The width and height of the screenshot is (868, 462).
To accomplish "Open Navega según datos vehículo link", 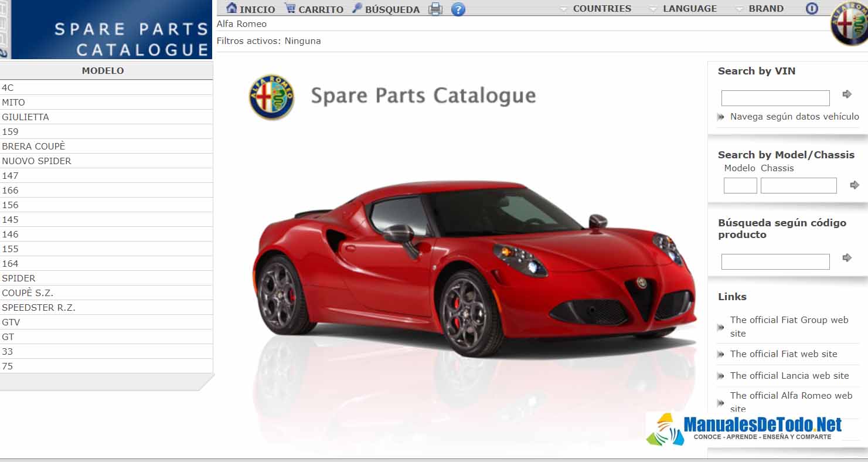I will tap(794, 117).
